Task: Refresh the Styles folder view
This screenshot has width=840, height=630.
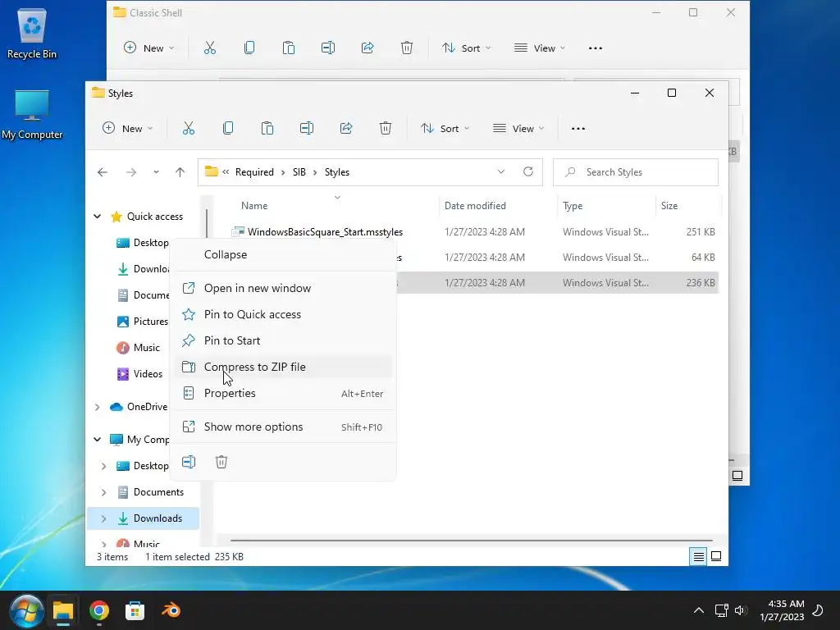Action: (x=528, y=171)
